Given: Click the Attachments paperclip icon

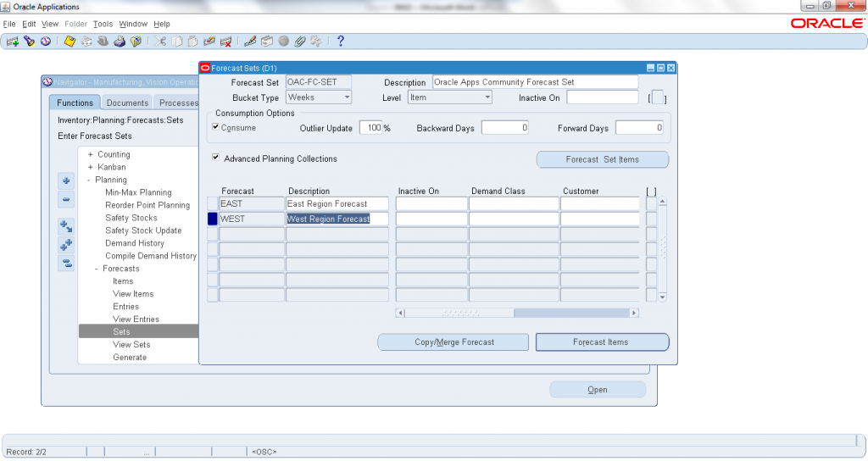Looking at the screenshot, I should (x=300, y=42).
